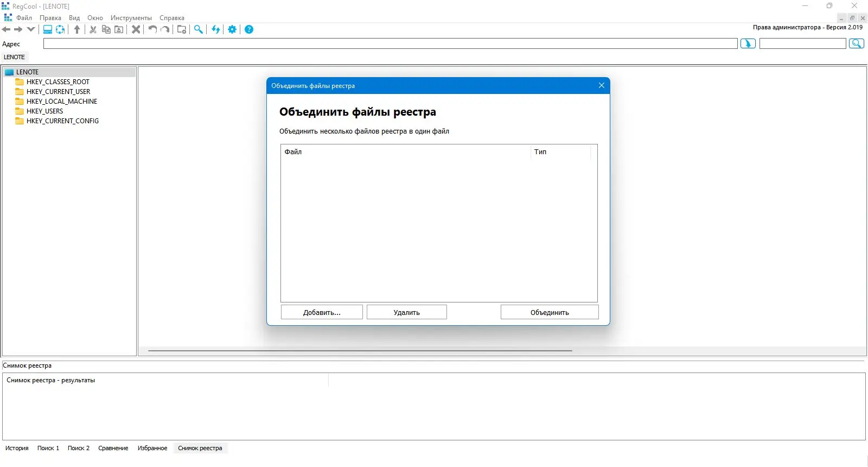Screen dimensions: 868x467
Task: Open the Инструменты menu
Action: click(131, 18)
